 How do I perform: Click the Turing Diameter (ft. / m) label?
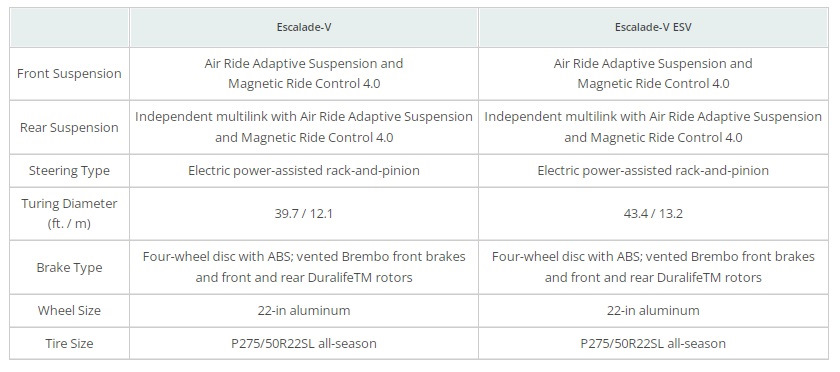69,213
